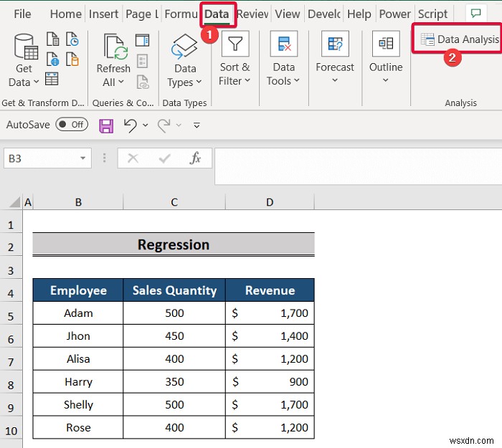Open the Data Tools icon

(284, 44)
